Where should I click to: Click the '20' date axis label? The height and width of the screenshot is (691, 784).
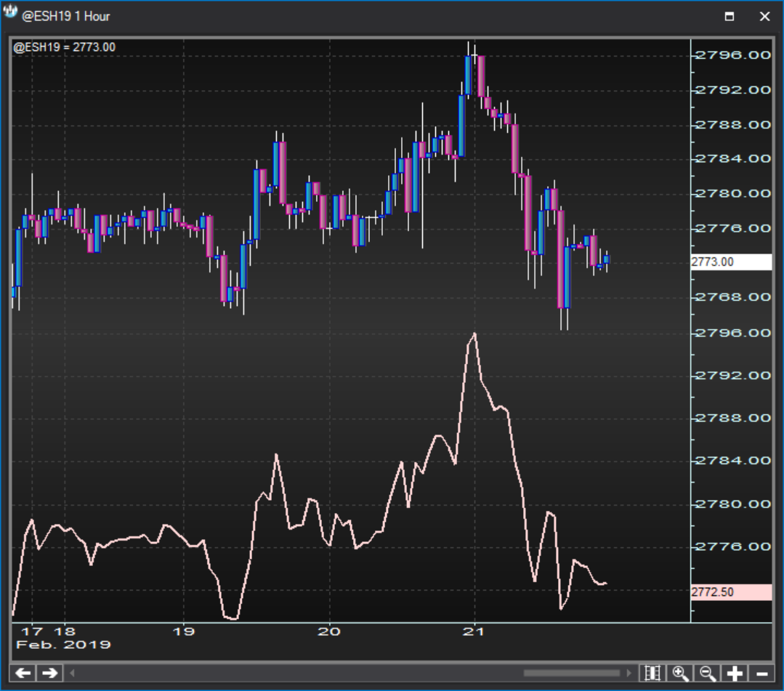[x=329, y=631]
